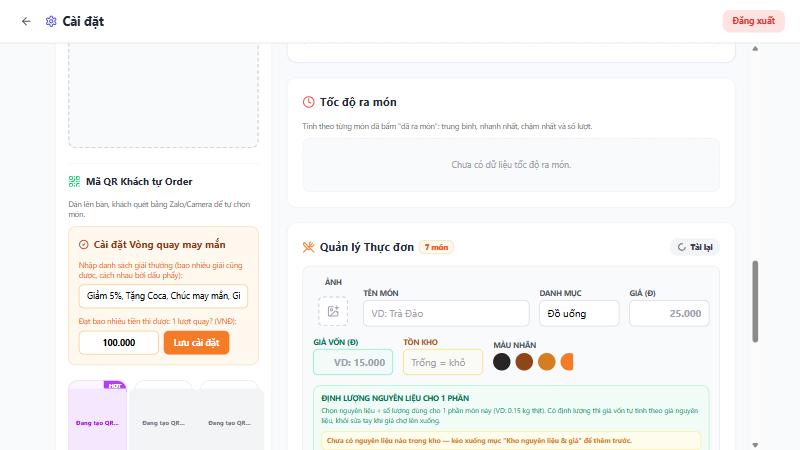Image resolution: width=800 pixels, height=450 pixels.
Task: Click the scrollbar up arrow
Action: [755, 48]
